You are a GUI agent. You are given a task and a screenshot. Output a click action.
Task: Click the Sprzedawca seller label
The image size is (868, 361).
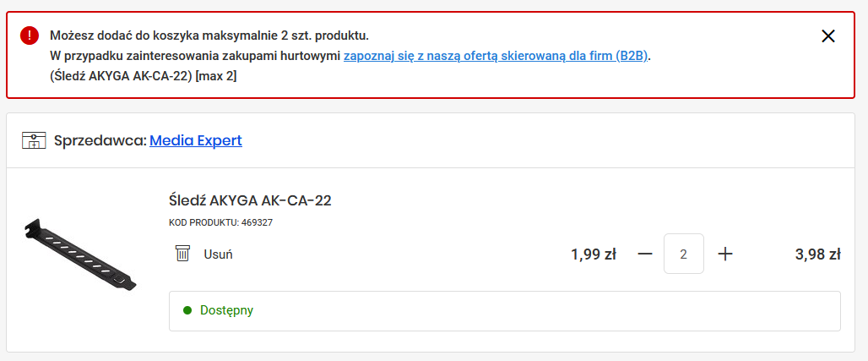(100, 140)
